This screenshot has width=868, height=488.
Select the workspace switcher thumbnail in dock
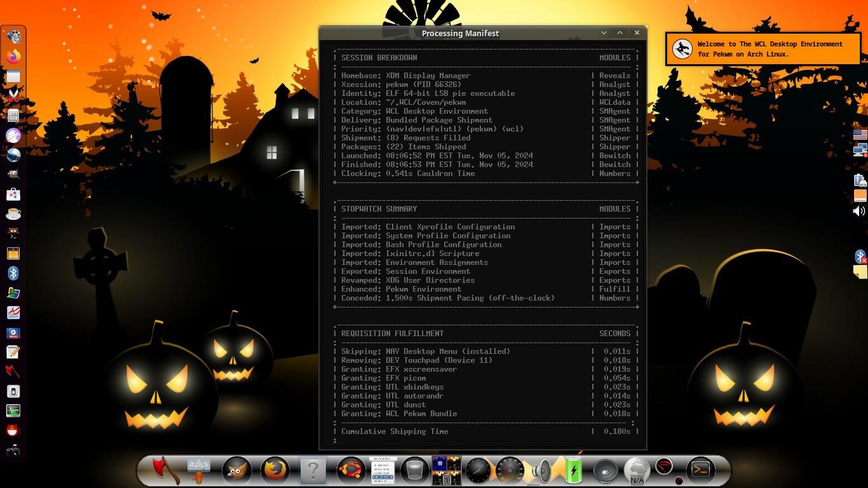point(446,471)
